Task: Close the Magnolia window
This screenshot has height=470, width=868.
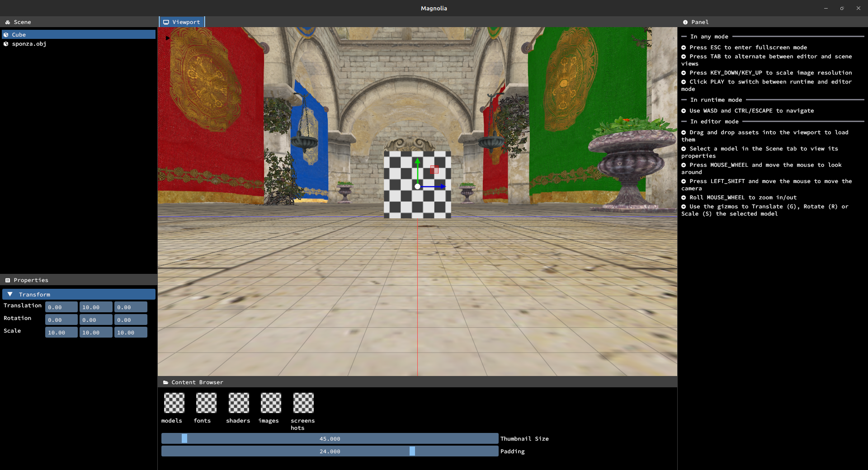Action: point(858,8)
